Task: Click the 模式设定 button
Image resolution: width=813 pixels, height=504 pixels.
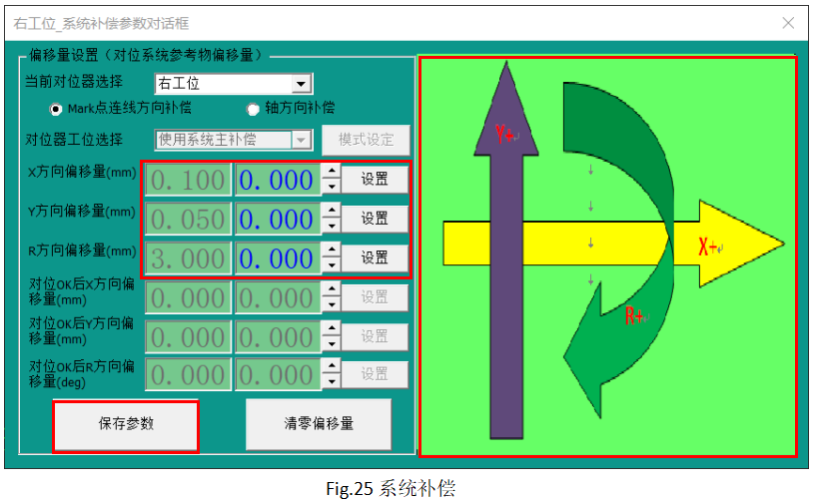Action: (366, 140)
